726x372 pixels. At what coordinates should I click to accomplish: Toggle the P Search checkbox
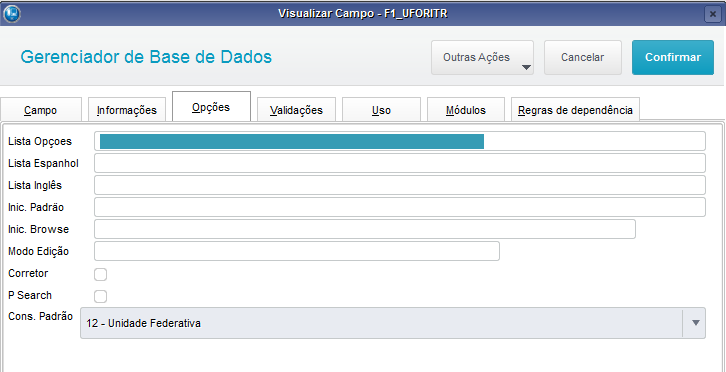coord(100,296)
